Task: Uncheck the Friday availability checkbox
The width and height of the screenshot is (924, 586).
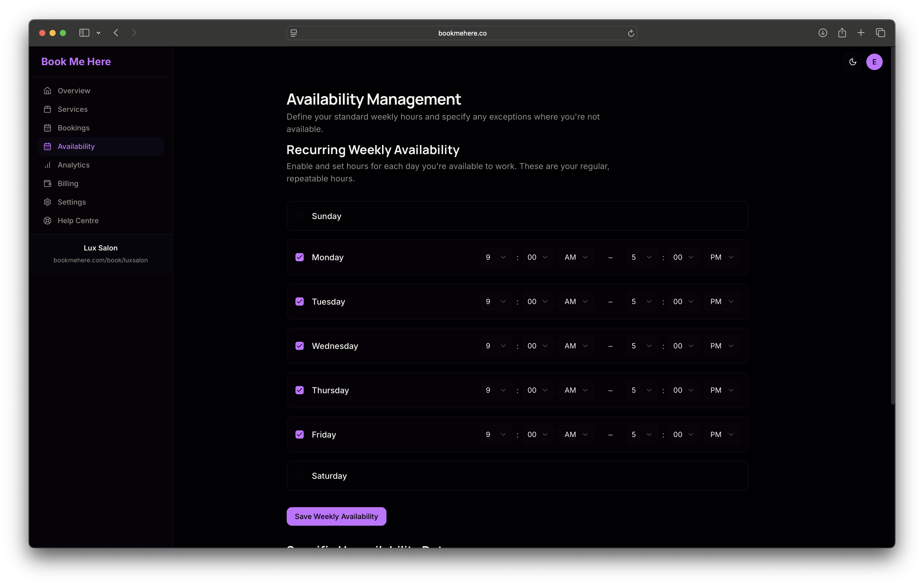Action: 300,434
